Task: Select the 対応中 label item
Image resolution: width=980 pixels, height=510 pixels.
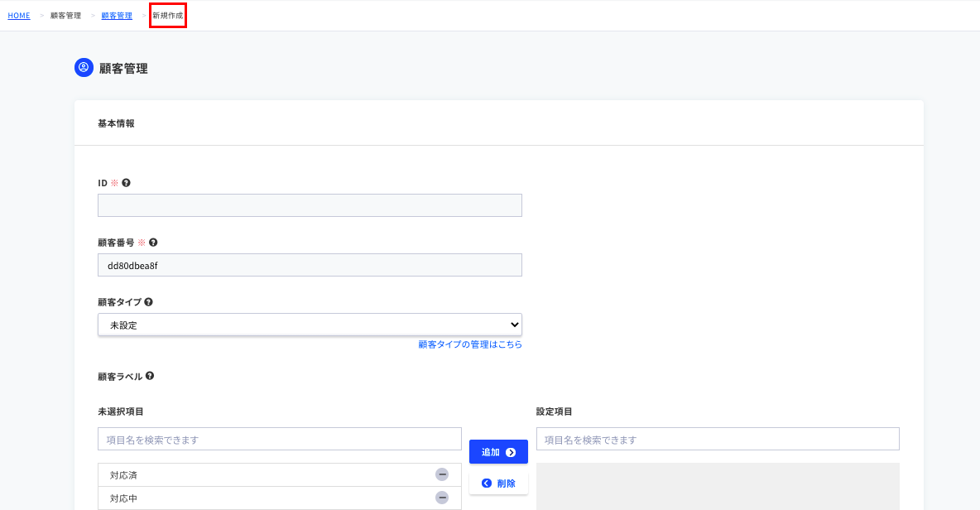Action: [x=280, y=498]
